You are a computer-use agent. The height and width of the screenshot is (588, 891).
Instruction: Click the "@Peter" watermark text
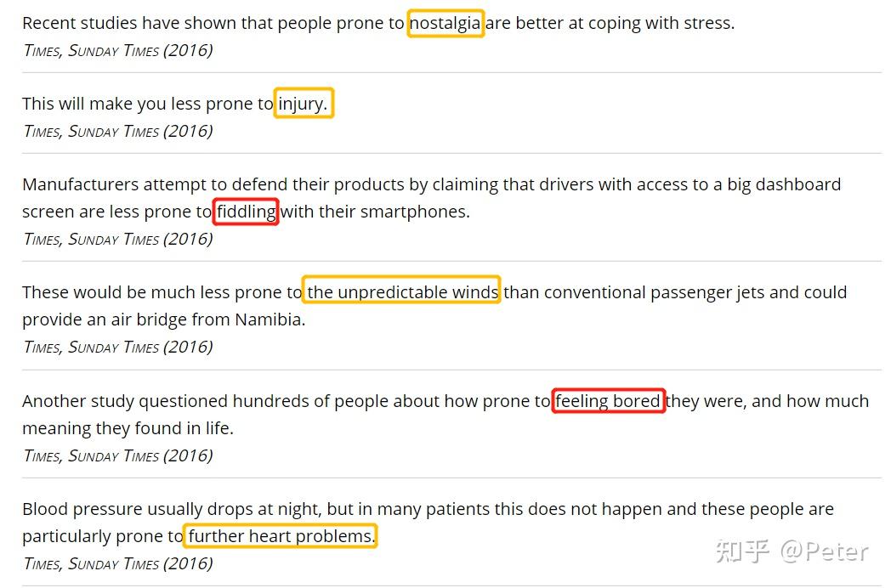pyautogui.click(x=825, y=552)
